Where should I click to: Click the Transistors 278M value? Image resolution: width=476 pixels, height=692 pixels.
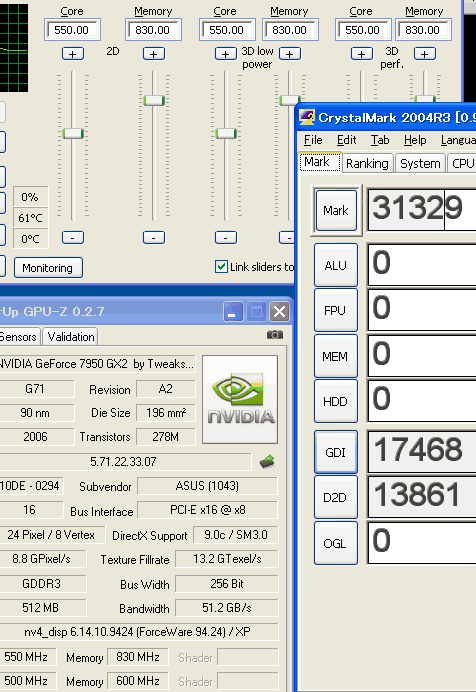tap(166, 436)
